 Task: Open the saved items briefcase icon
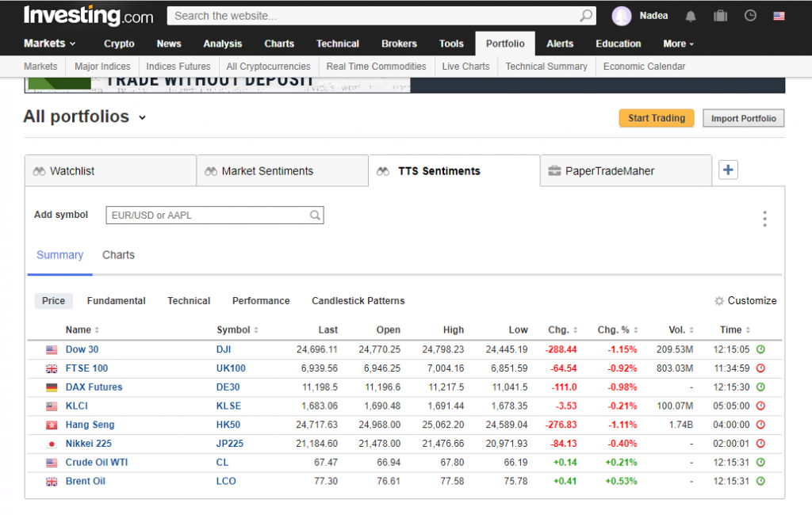(722, 15)
